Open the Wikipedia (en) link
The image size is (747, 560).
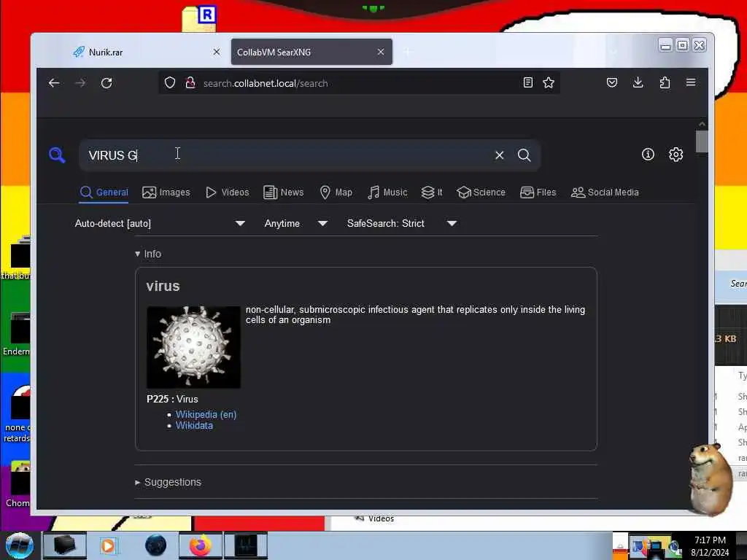(x=206, y=414)
